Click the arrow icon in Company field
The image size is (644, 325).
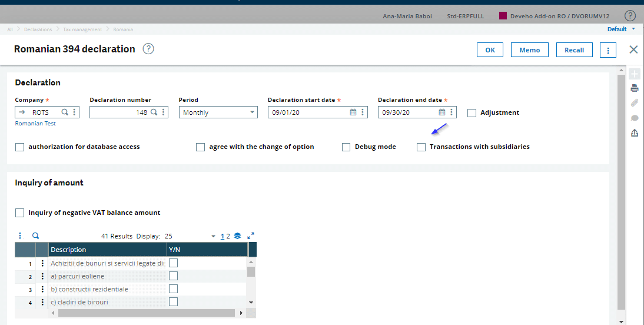(22, 112)
